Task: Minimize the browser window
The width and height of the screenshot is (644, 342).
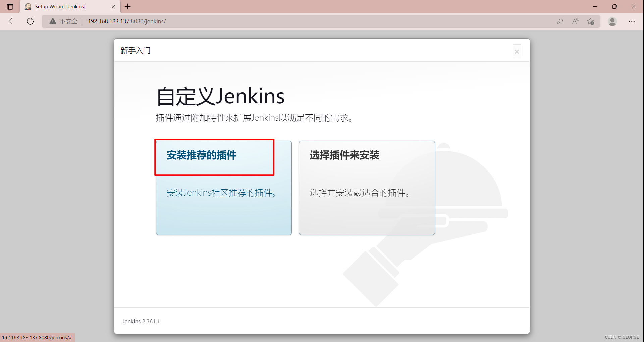Action: click(x=595, y=7)
